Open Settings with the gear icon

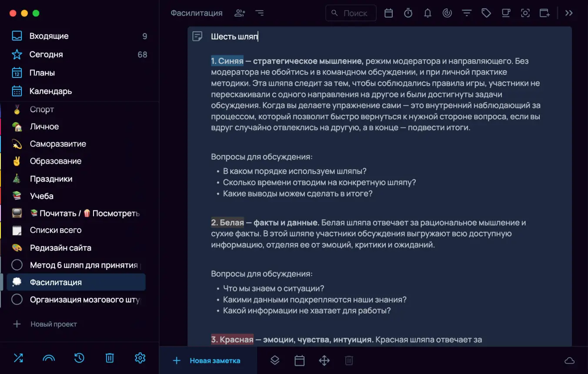(140, 357)
